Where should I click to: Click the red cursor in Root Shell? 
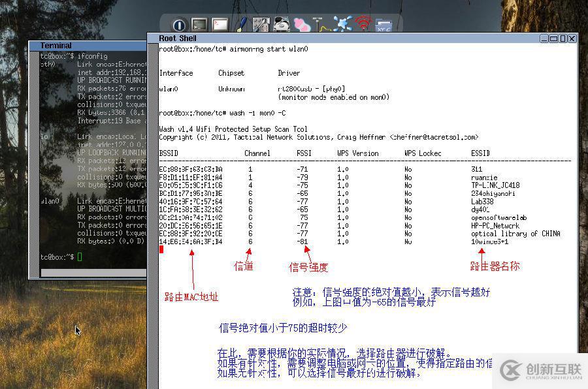pyautogui.click(x=161, y=249)
